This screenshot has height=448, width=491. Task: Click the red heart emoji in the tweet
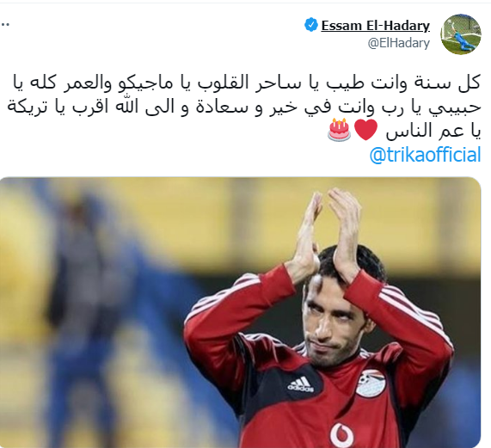[x=365, y=129]
